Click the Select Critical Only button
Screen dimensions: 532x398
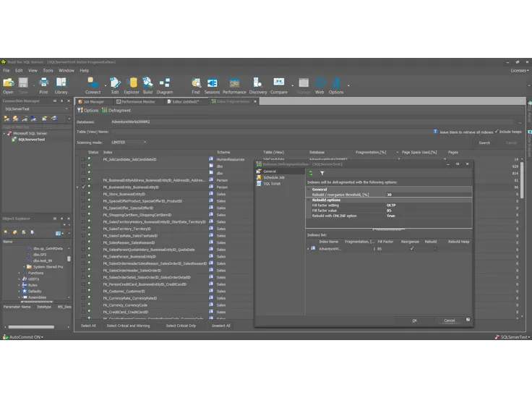[x=181, y=326]
